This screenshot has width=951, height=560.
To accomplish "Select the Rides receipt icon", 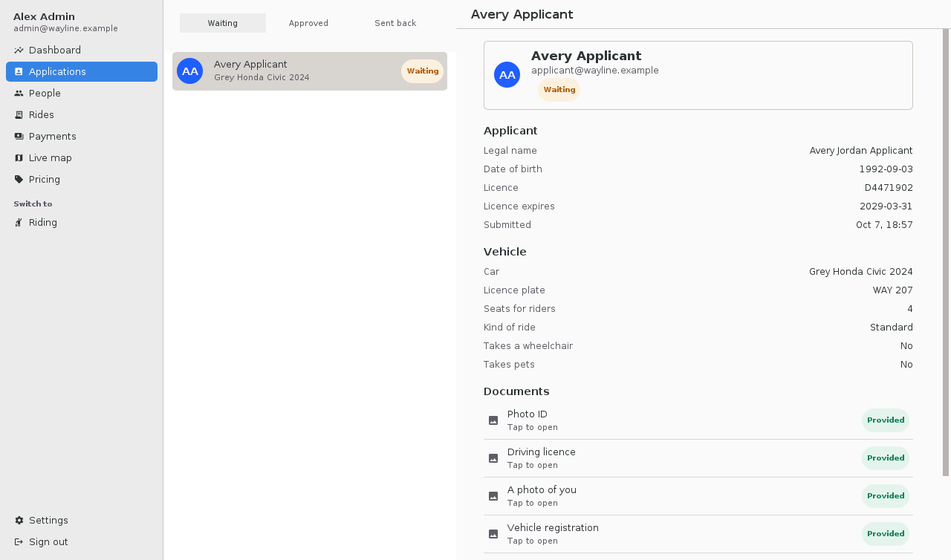I will click(x=19, y=115).
